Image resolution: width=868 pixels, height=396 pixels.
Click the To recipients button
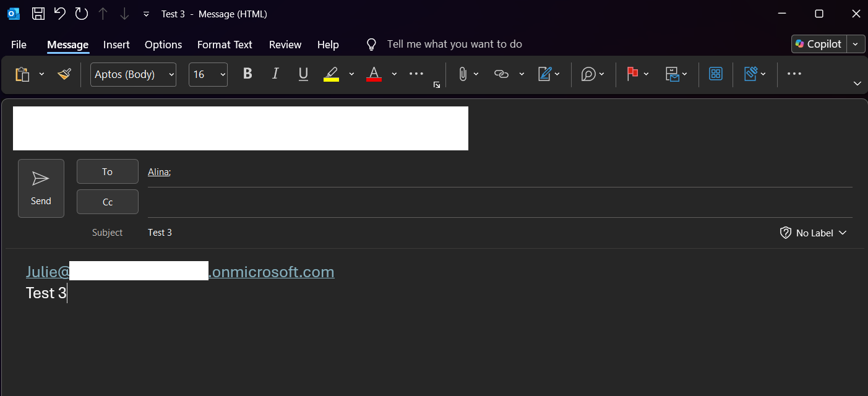pos(108,171)
